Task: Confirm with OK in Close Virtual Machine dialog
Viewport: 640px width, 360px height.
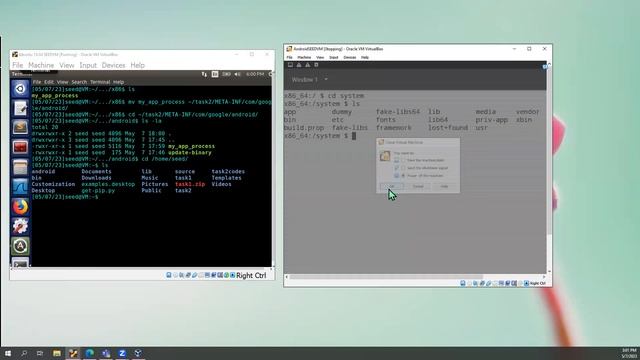Action: pyautogui.click(x=391, y=186)
